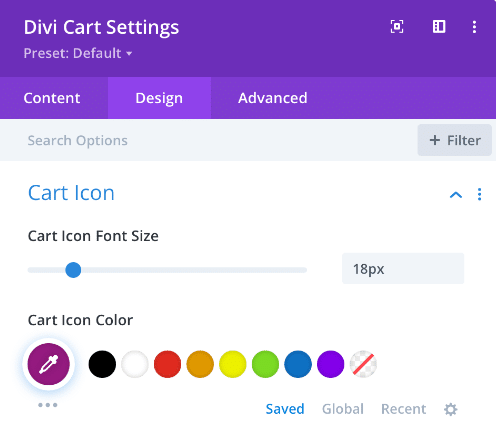This screenshot has height=445, width=496.
Task: Open color palette settings gear
Action: click(x=450, y=409)
